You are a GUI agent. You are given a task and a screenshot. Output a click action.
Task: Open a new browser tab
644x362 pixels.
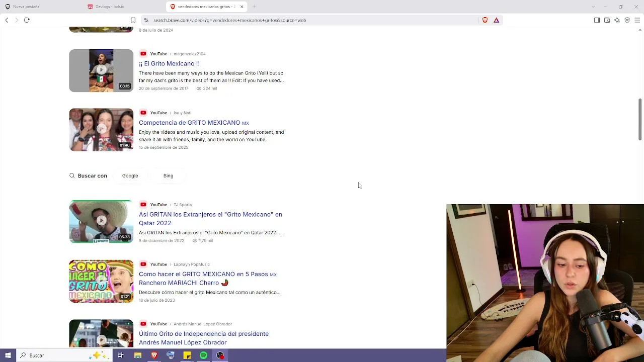[x=254, y=7]
